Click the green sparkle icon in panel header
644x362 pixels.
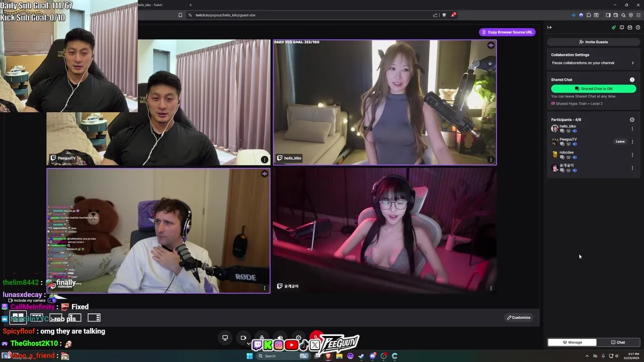click(x=614, y=28)
